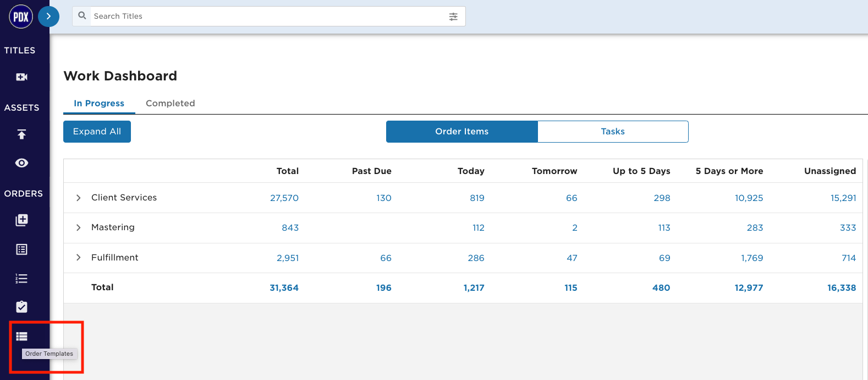Click the Tomorrow column header

click(554, 171)
